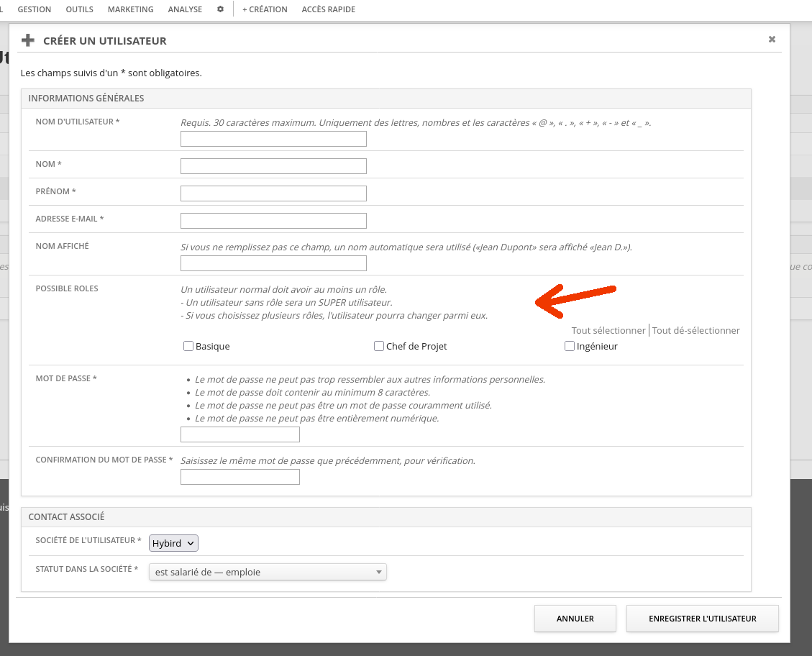
Task: Click Enregistrer l'utilisateur button
Action: pyautogui.click(x=702, y=619)
